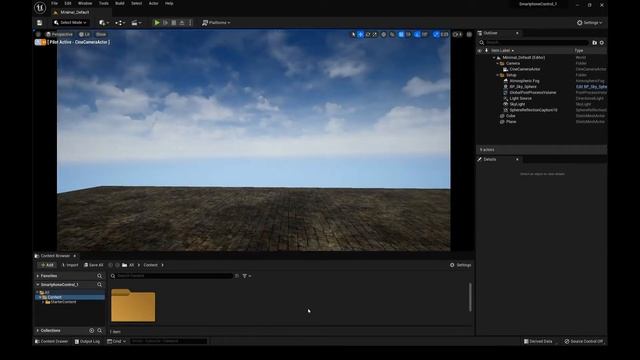The width and height of the screenshot is (640, 360).
Task: Choose the select objects cursor tool
Action: pos(353,35)
